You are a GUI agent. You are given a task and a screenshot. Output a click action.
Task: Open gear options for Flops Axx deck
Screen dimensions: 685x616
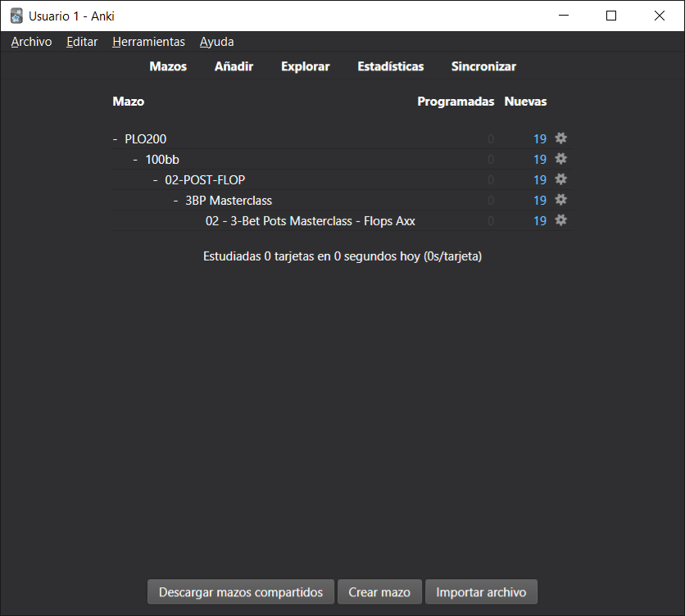[561, 220]
